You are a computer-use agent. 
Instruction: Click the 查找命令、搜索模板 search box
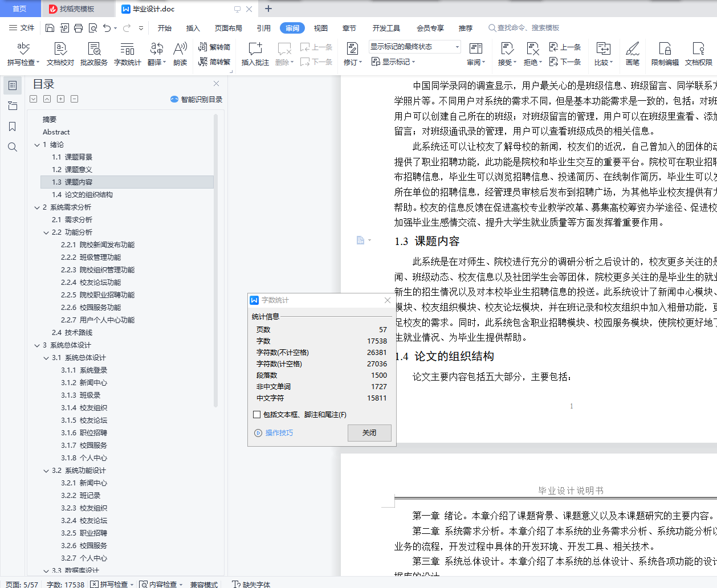click(x=524, y=28)
